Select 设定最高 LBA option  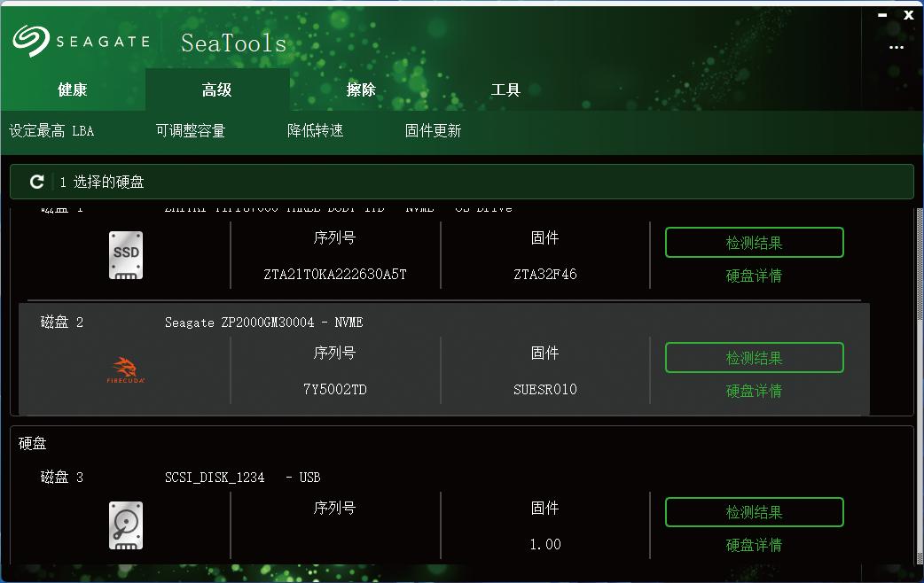pos(51,131)
